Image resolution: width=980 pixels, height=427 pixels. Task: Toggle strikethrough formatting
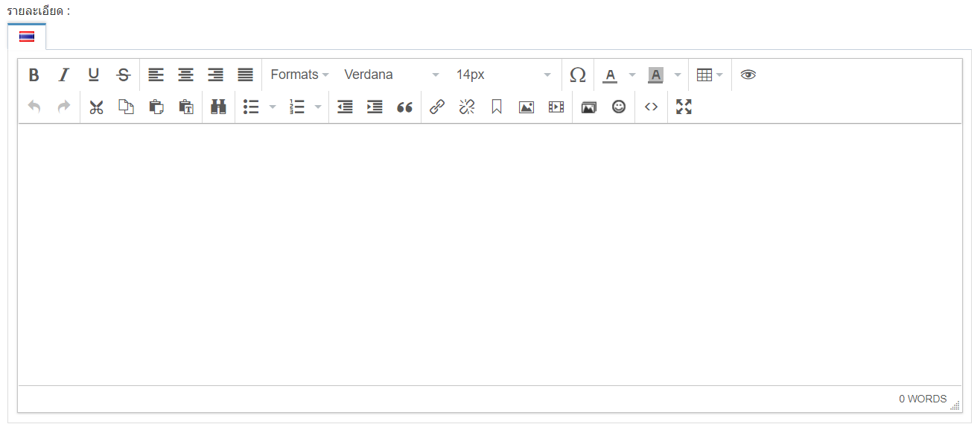click(123, 75)
